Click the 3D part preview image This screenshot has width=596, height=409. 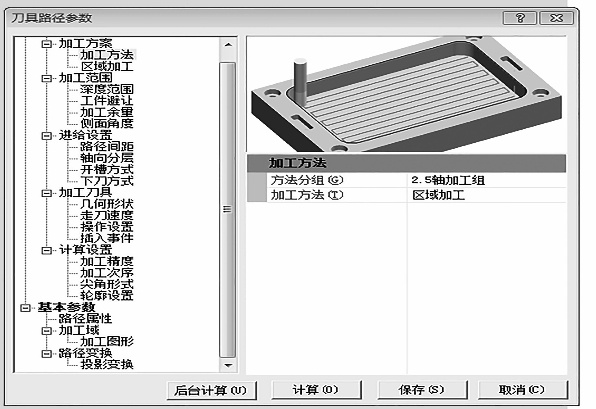coord(406,94)
